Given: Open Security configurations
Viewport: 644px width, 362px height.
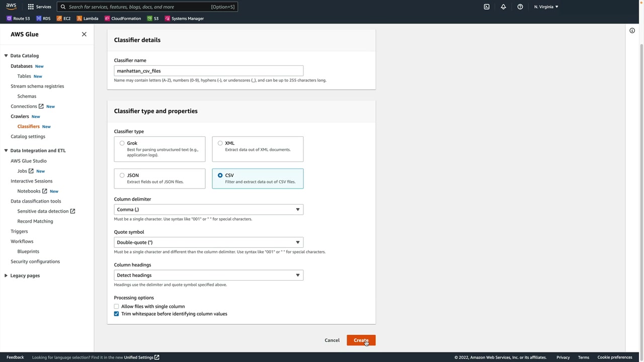Looking at the screenshot, I should click(35, 261).
